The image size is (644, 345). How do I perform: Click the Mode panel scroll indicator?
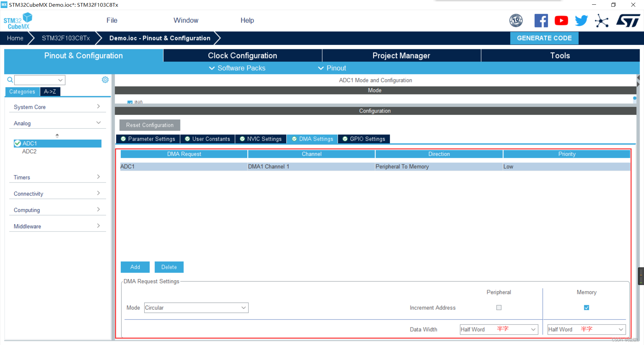coord(634,98)
